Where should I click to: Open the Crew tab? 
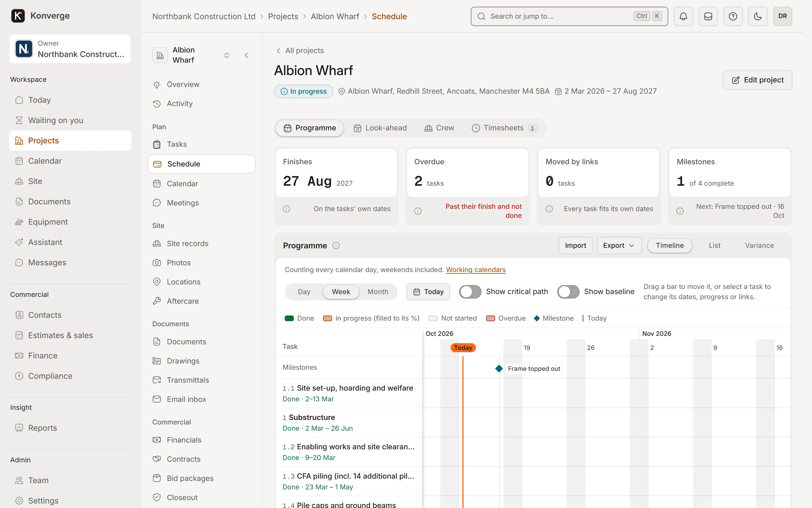(439, 128)
